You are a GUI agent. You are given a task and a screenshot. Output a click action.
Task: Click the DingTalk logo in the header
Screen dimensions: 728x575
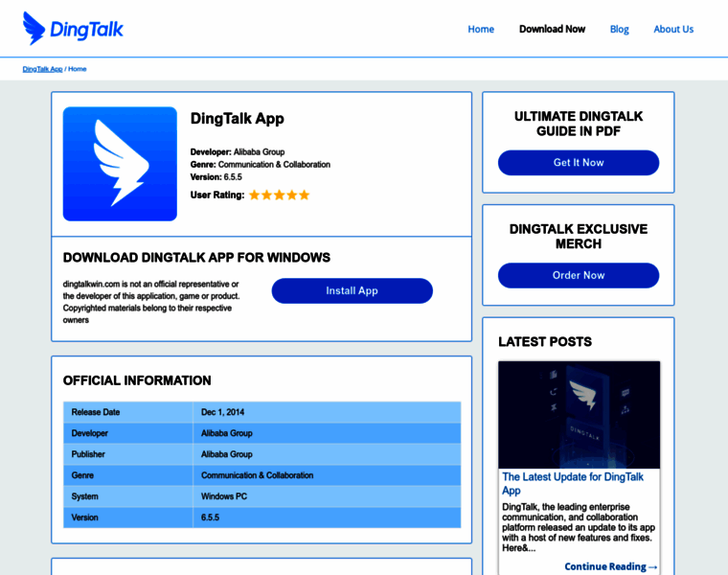(x=73, y=29)
